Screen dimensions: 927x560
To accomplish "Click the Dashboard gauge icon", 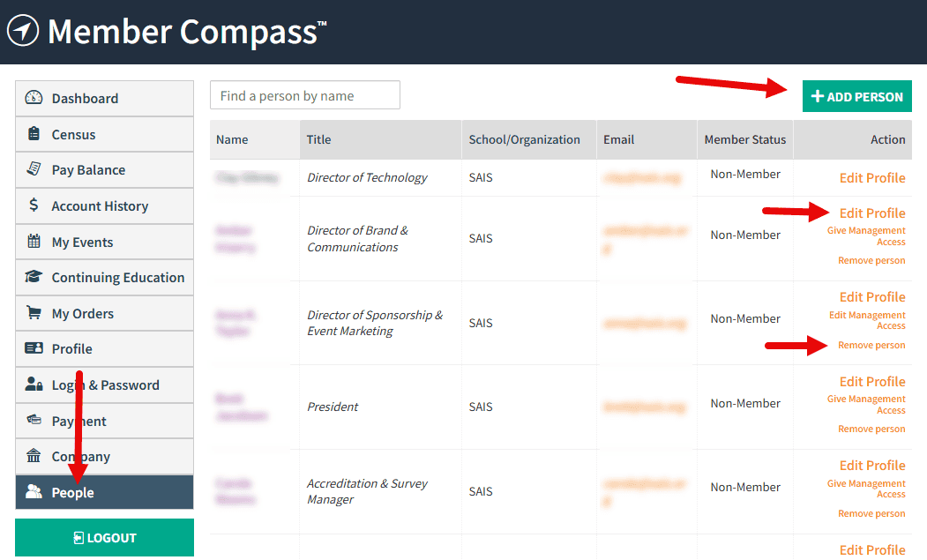I will coord(34,98).
